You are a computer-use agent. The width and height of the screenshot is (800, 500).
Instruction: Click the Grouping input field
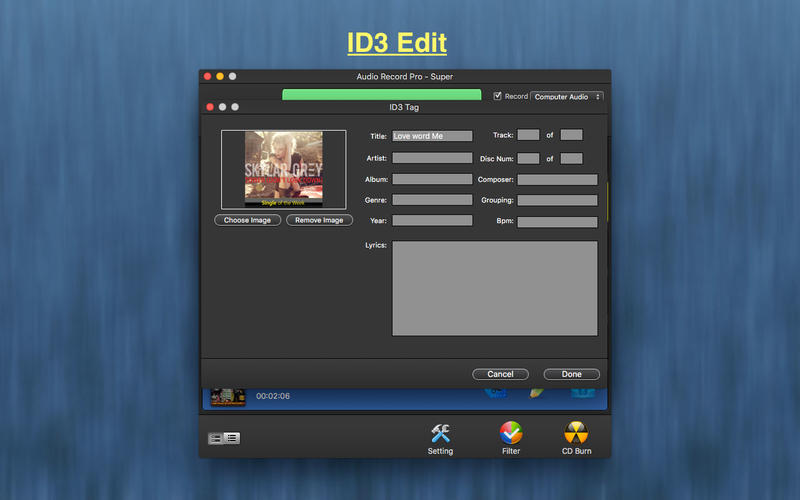(x=557, y=200)
